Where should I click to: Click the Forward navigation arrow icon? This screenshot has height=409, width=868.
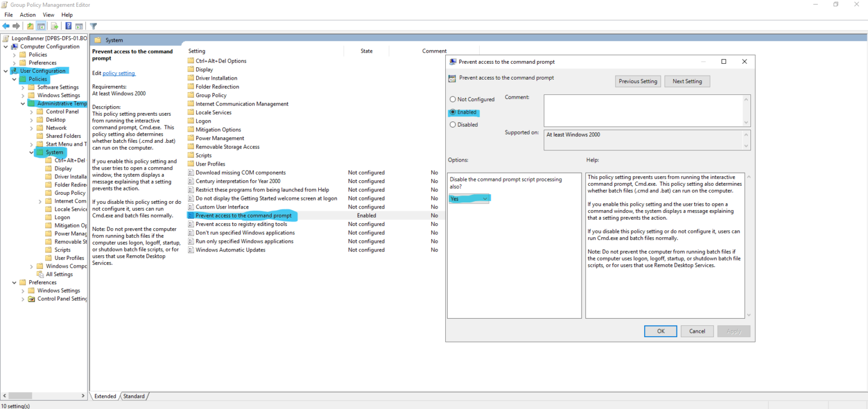[16, 25]
